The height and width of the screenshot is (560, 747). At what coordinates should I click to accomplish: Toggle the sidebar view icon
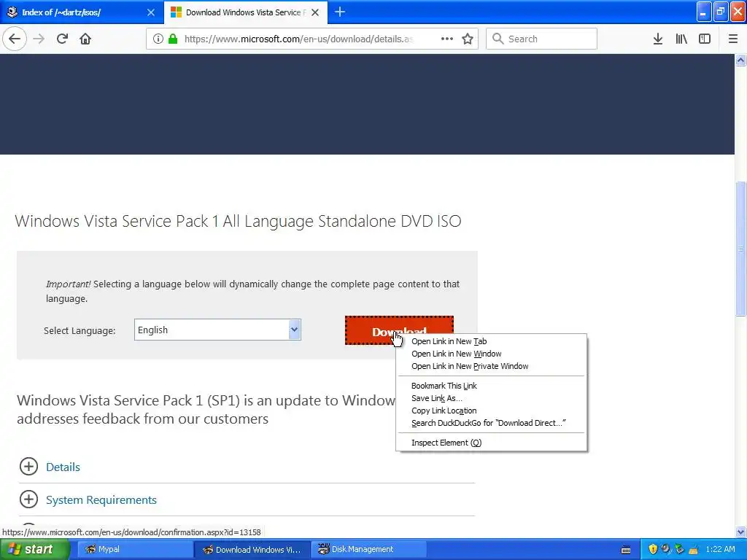(x=705, y=39)
